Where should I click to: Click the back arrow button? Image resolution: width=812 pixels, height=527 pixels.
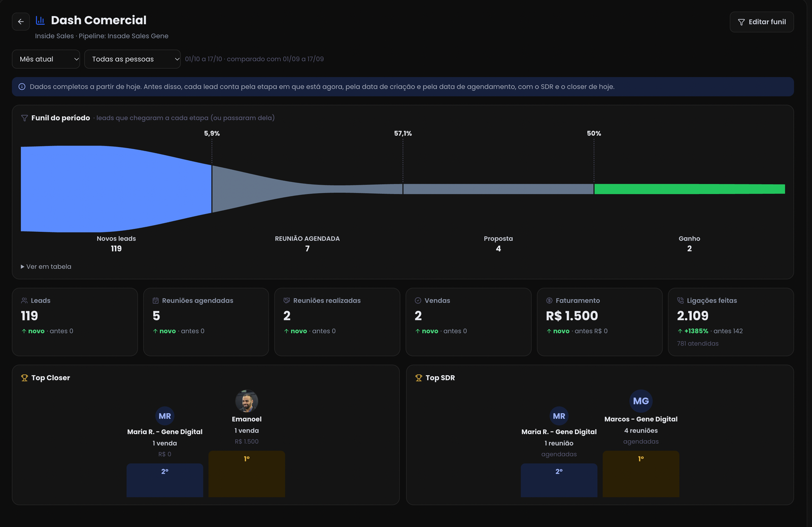[21, 21]
